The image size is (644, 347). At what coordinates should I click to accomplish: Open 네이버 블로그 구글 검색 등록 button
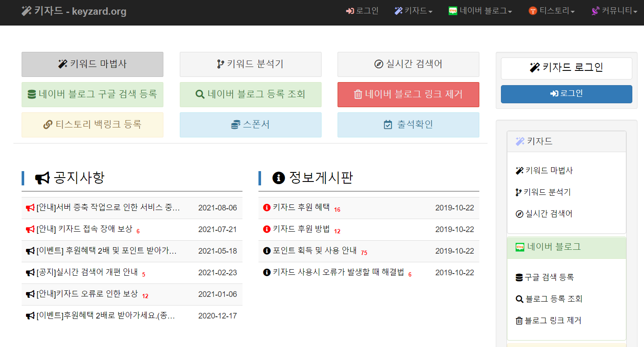point(92,94)
